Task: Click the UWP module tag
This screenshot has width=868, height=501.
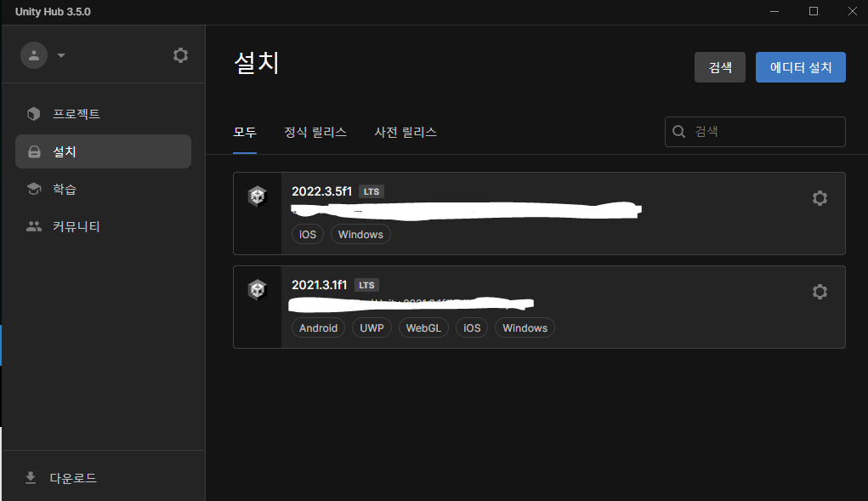Action: (372, 327)
